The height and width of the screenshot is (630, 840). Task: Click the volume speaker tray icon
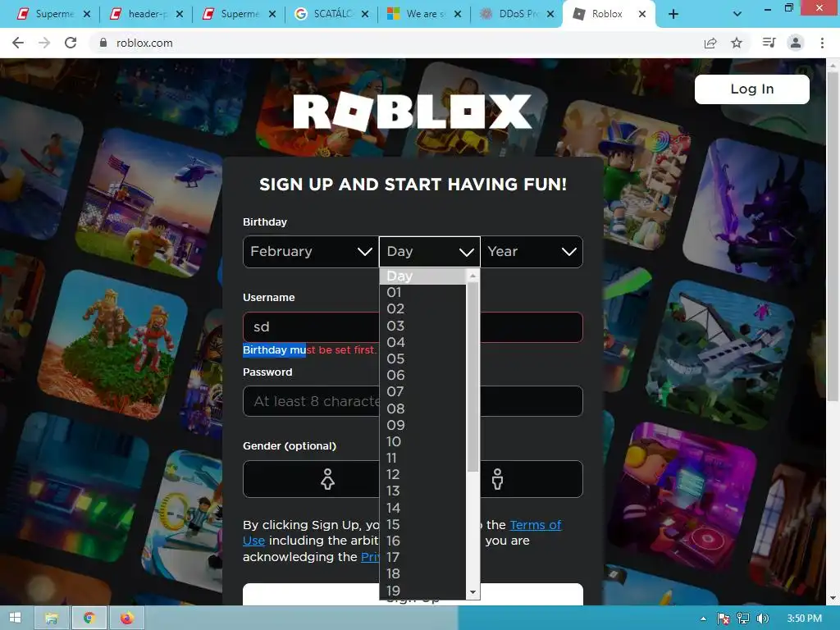click(x=763, y=619)
